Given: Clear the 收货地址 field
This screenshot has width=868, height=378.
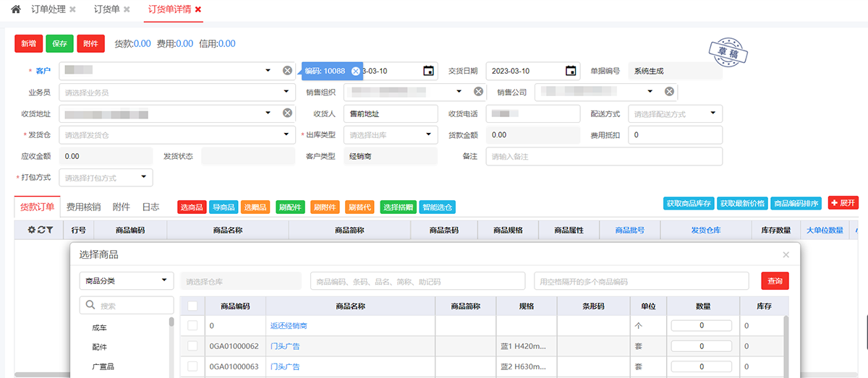Looking at the screenshot, I should click(287, 113).
